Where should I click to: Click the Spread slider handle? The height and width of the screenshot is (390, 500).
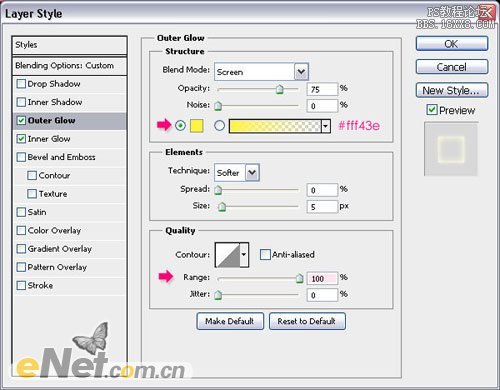[218, 190]
